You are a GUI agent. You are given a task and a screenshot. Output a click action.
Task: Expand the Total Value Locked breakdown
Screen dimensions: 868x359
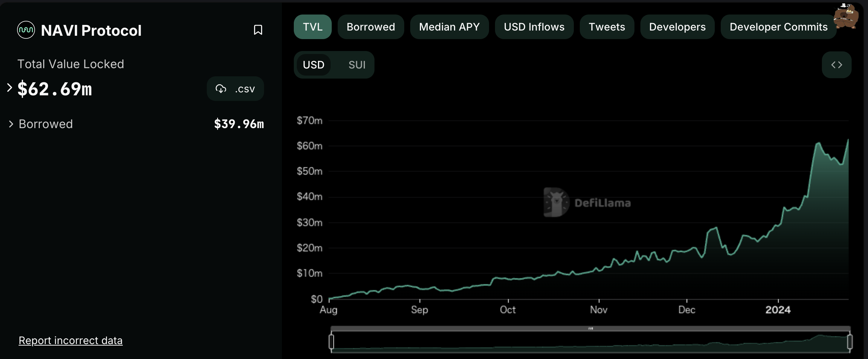[10, 88]
